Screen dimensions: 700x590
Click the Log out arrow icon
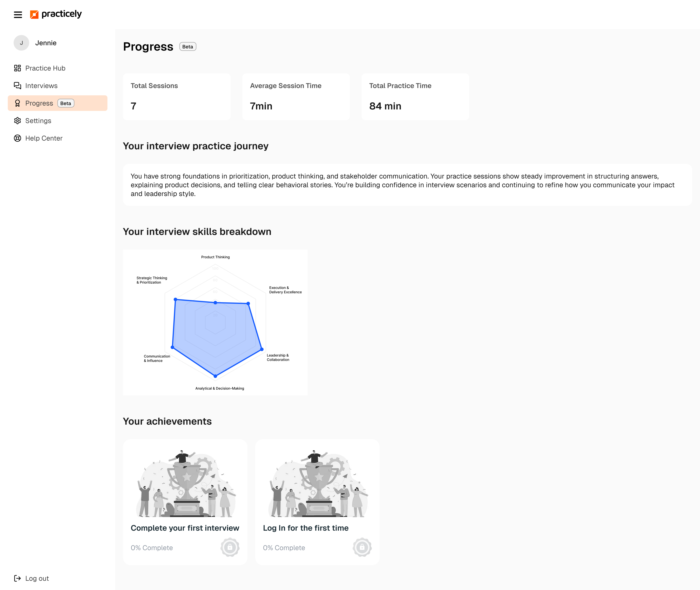pyautogui.click(x=17, y=578)
